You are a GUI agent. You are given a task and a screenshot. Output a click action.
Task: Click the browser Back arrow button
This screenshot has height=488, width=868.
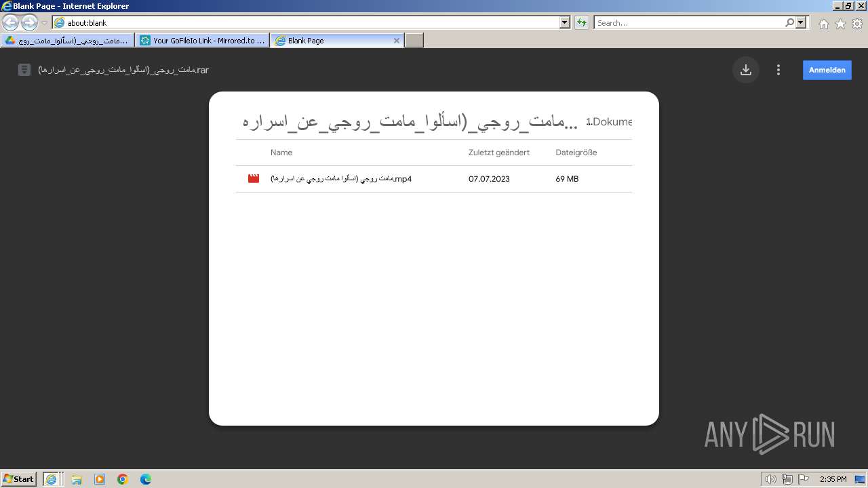tap(11, 22)
